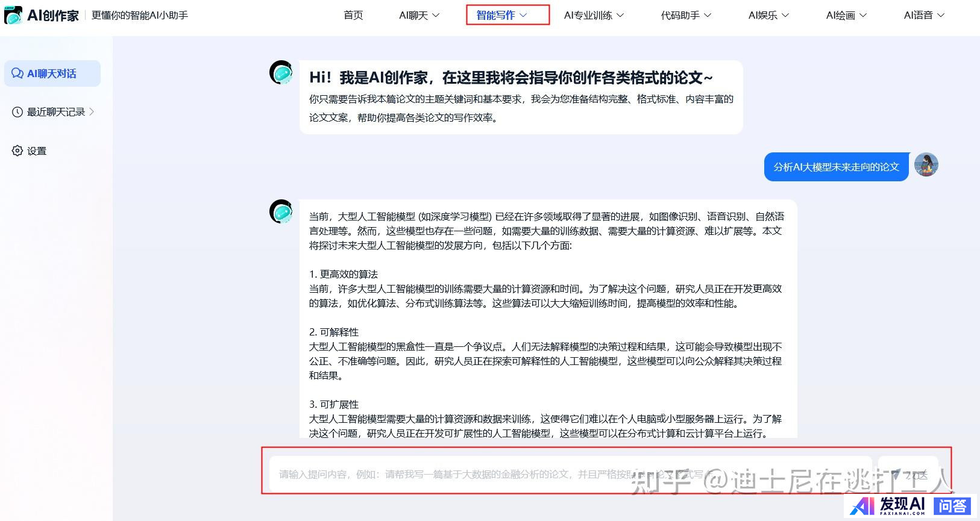The height and width of the screenshot is (521, 980).
Task: Expand the AI绘画 menu
Action: point(846,15)
